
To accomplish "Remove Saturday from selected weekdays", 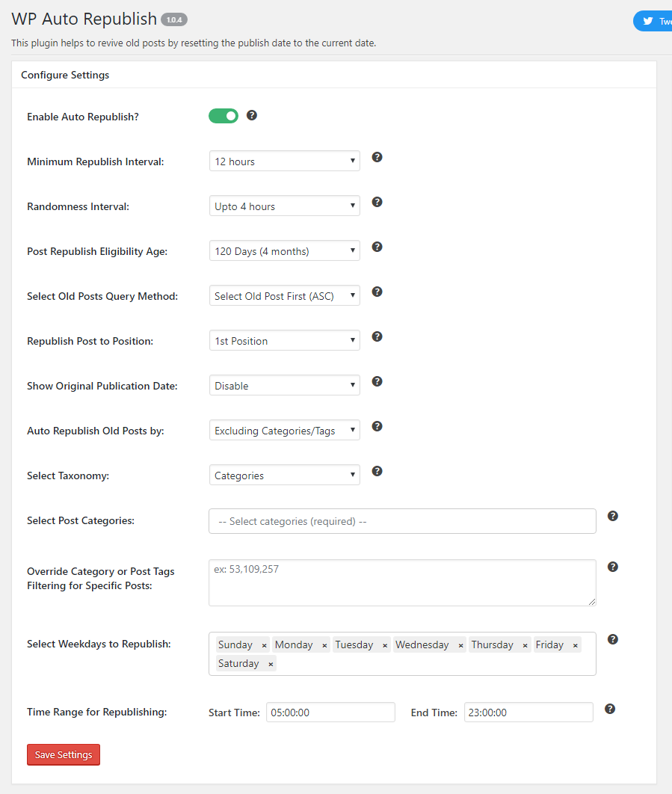I will 271,664.
